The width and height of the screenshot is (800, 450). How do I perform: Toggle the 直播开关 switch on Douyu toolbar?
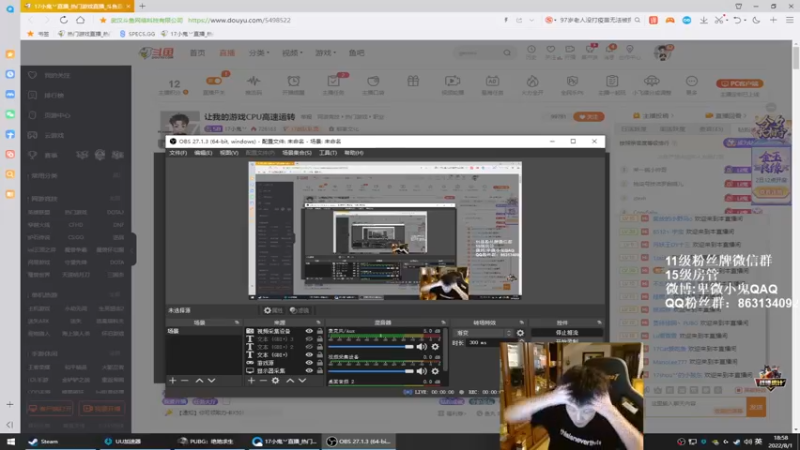(x=214, y=81)
